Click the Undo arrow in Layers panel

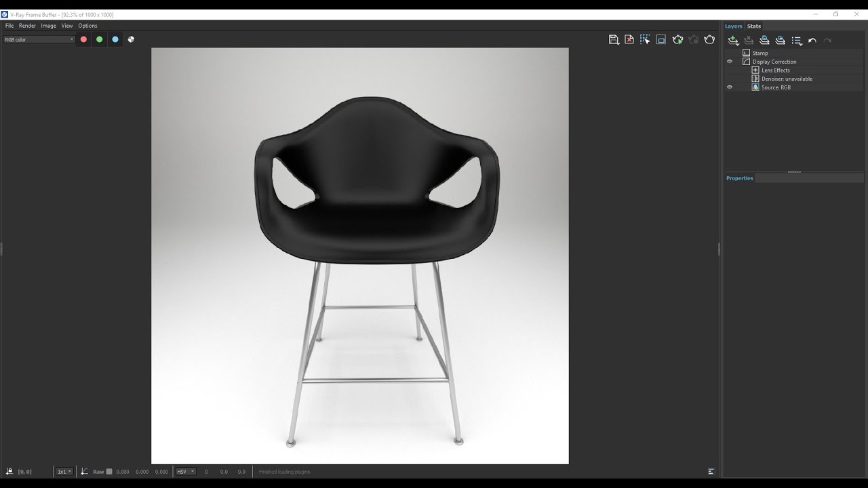(x=812, y=41)
